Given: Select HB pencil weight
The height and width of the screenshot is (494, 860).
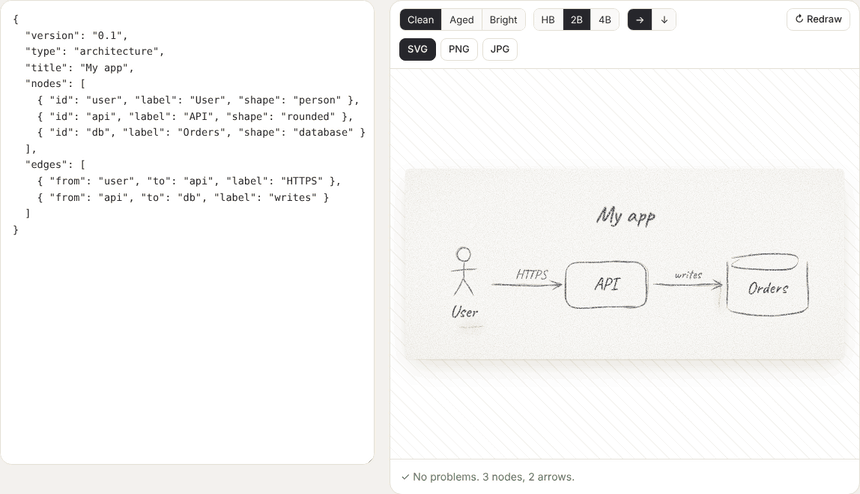Looking at the screenshot, I should pos(548,20).
